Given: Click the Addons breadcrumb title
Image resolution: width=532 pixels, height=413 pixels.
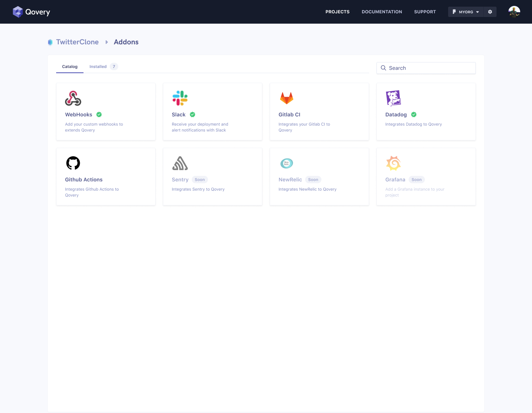Looking at the screenshot, I should coord(126,42).
